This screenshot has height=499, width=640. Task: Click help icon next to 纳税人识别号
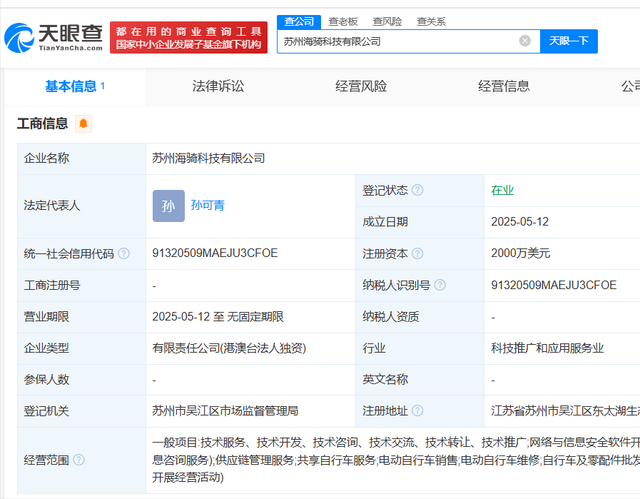tap(440, 285)
